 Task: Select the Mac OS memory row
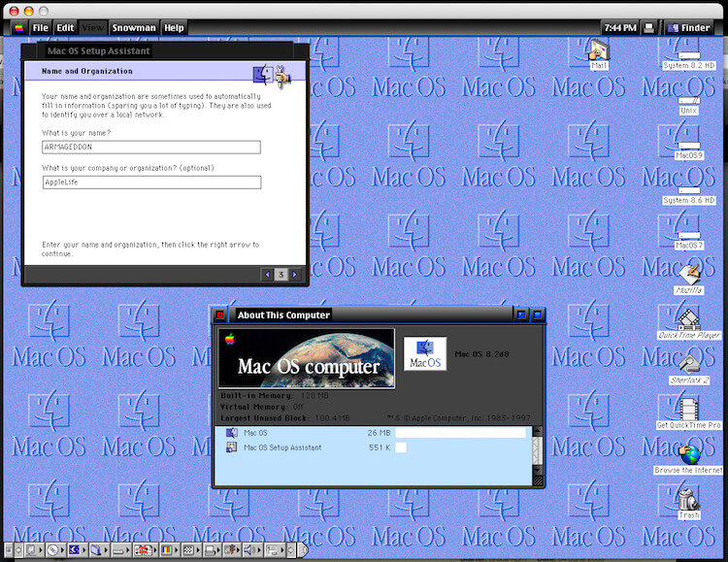pos(373,433)
